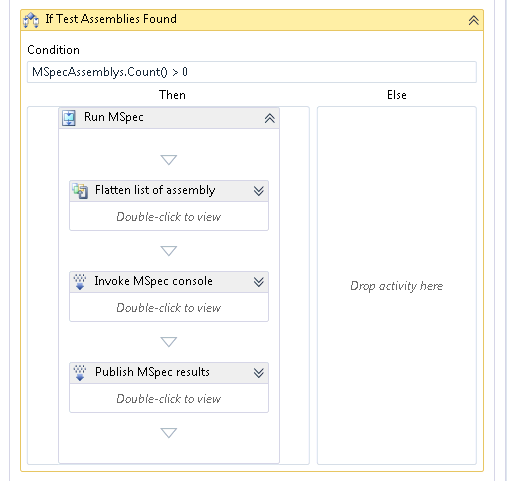512x481 pixels.
Task: Click the insertion triangle above Flatten list
Action: click(x=169, y=160)
